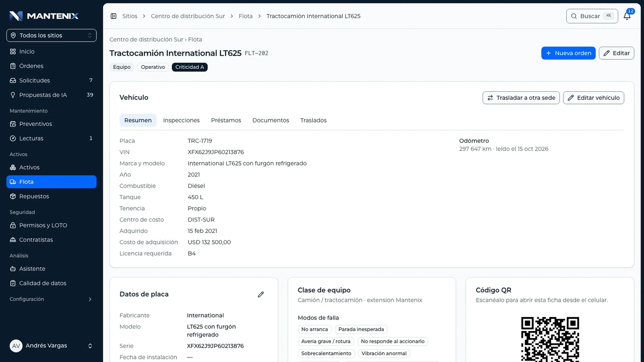Image resolution: width=644 pixels, height=362 pixels.
Task: Open Andrés Vargas user menu
Action: point(52,346)
